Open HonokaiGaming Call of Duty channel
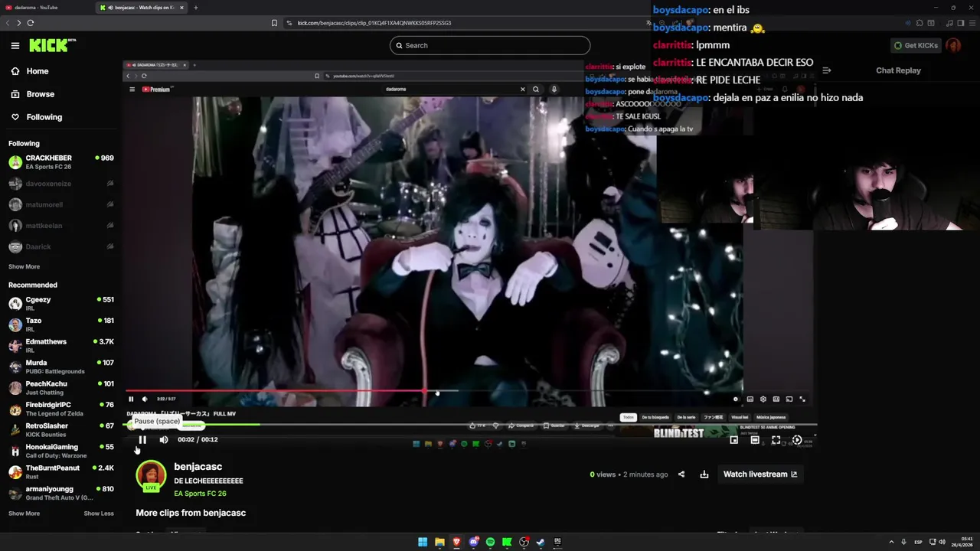980x551 pixels. point(61,451)
